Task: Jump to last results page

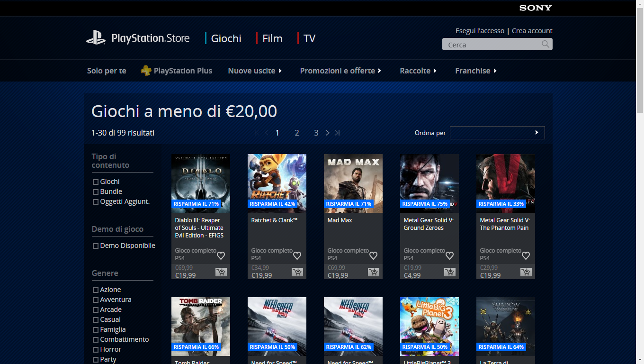Action: point(337,133)
